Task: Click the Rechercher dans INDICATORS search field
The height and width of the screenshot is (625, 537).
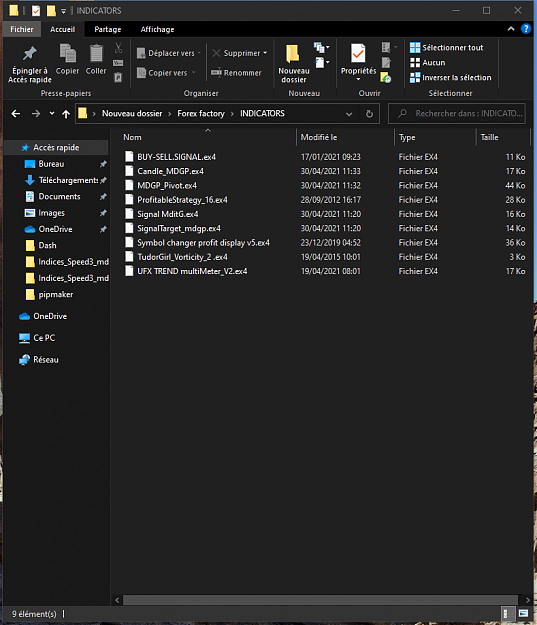Action: (x=457, y=114)
